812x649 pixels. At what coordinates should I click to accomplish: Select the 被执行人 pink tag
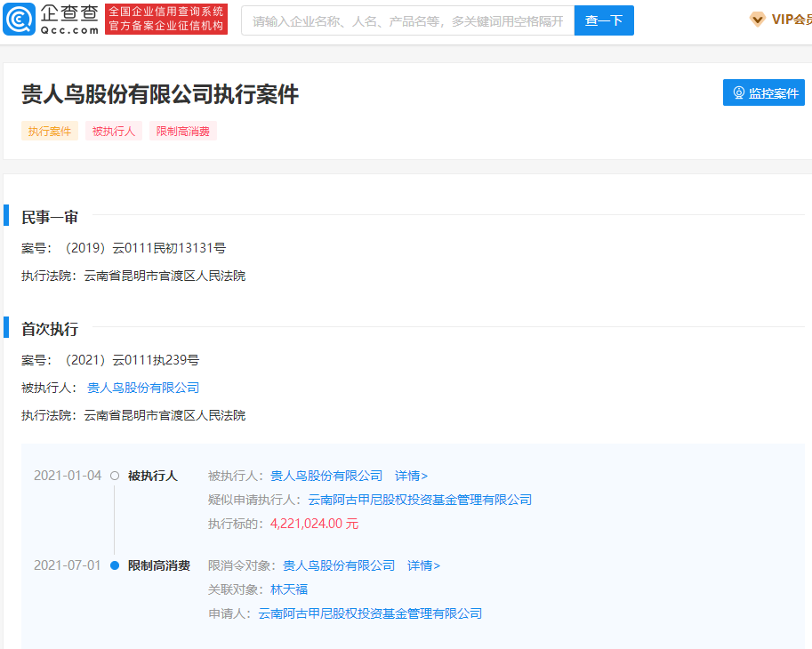click(x=114, y=132)
